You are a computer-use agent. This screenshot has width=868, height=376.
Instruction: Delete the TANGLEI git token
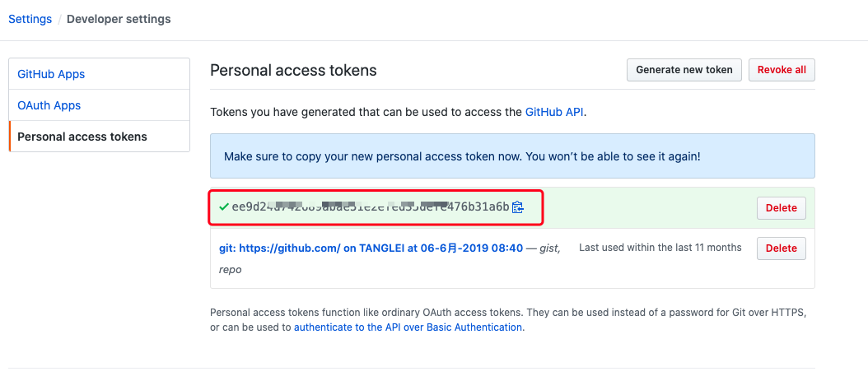[781, 248]
